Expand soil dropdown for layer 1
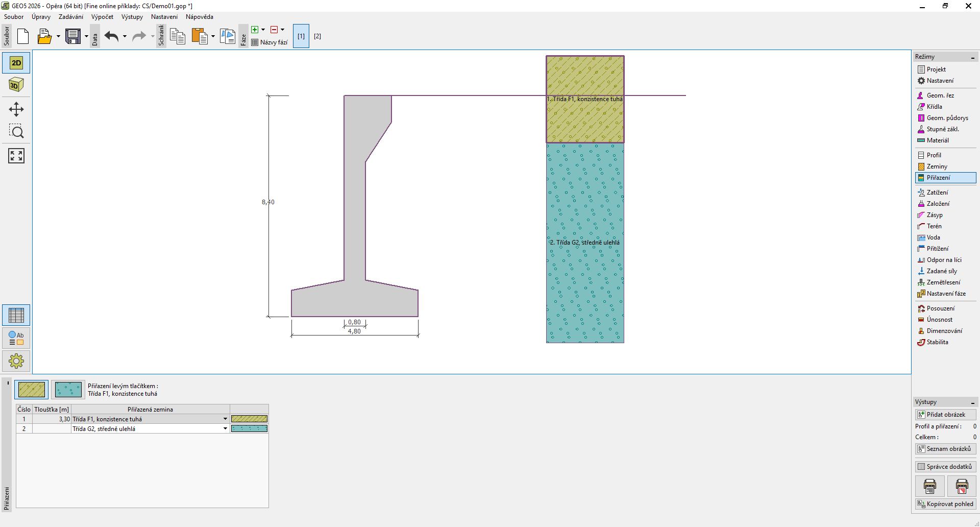 tap(225, 419)
